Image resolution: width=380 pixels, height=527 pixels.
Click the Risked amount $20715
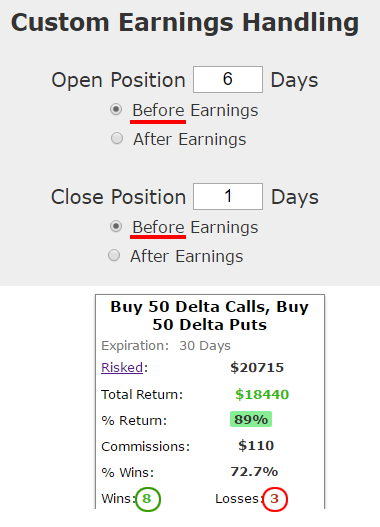coord(257,367)
